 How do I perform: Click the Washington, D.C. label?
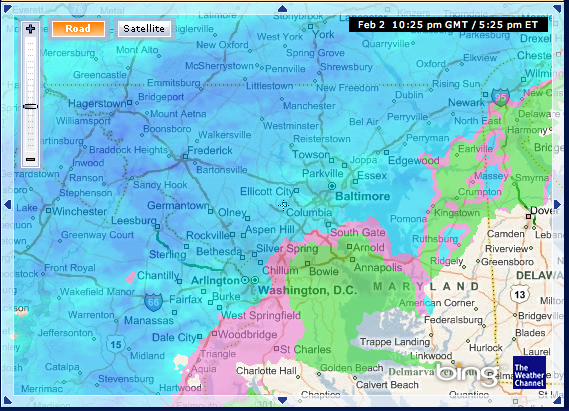307,290
